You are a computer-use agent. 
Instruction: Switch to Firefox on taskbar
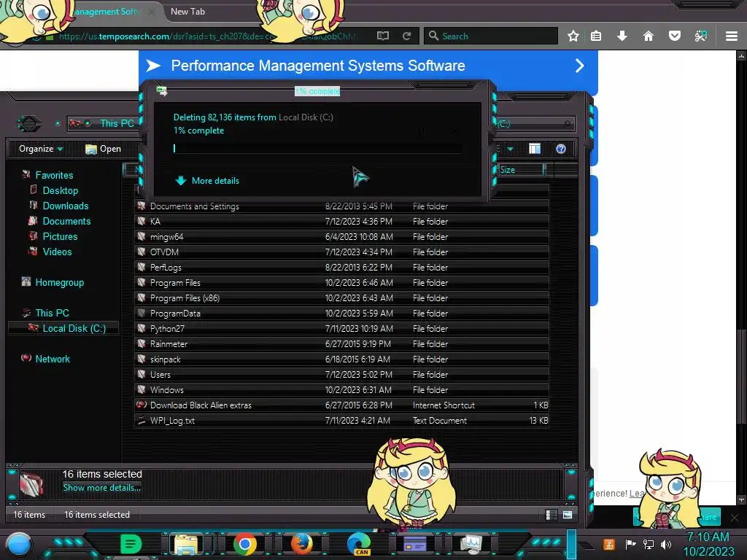click(x=301, y=544)
